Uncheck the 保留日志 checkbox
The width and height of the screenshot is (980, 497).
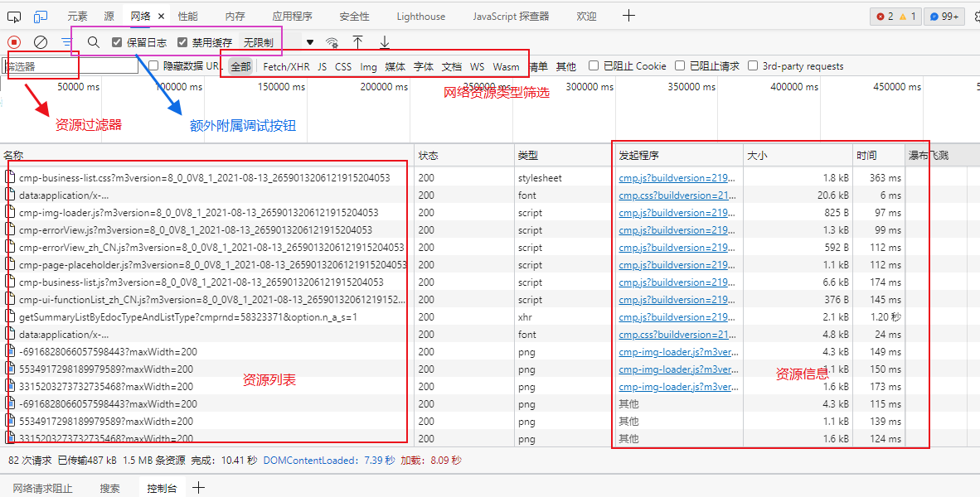pyautogui.click(x=118, y=42)
